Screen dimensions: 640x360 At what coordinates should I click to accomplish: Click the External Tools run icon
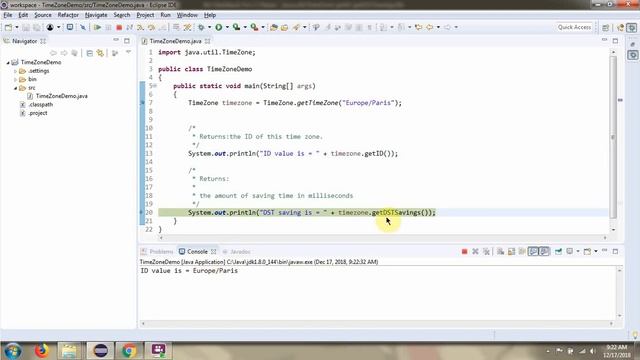click(254, 27)
